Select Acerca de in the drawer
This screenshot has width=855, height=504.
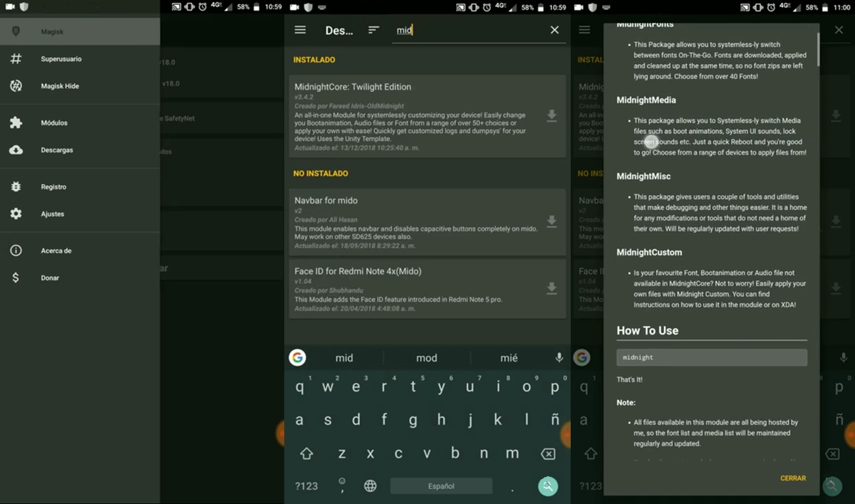pyautogui.click(x=80, y=251)
